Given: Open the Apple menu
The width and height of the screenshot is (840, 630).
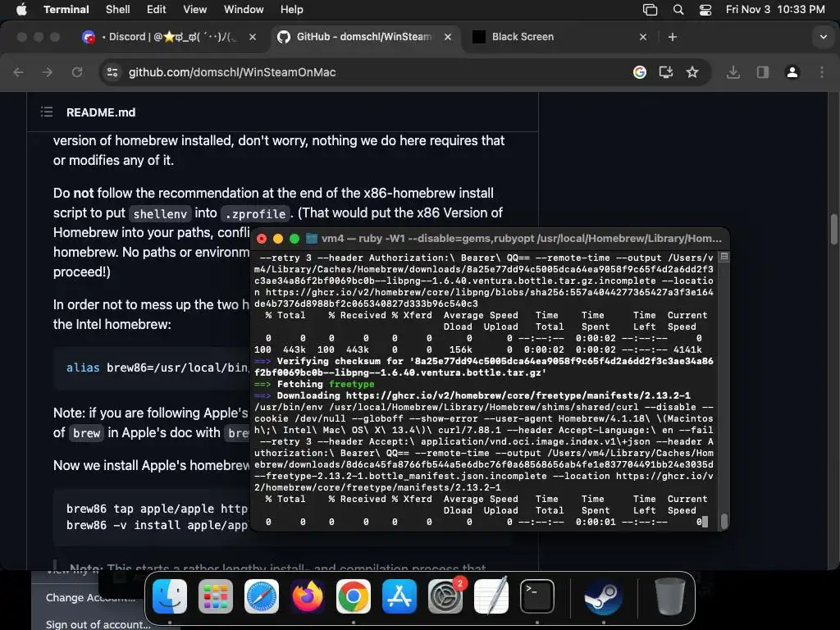Looking at the screenshot, I should tap(21, 9).
